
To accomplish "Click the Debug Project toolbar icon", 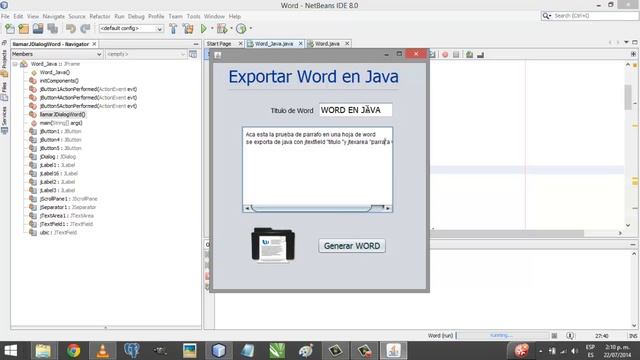I will coord(222,29).
